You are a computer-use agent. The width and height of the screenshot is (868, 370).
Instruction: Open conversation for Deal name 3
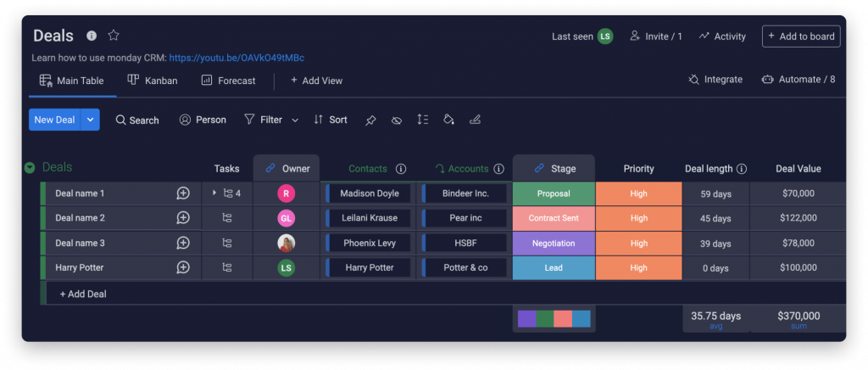(x=183, y=243)
